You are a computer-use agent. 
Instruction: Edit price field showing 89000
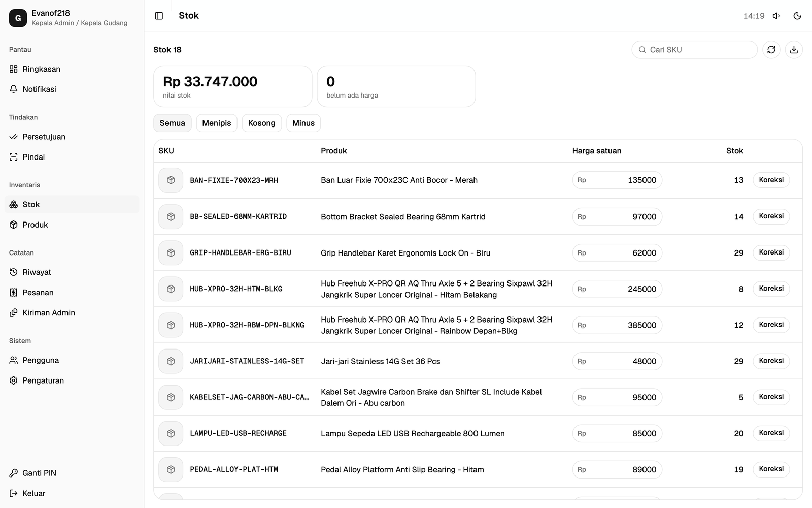(x=617, y=470)
